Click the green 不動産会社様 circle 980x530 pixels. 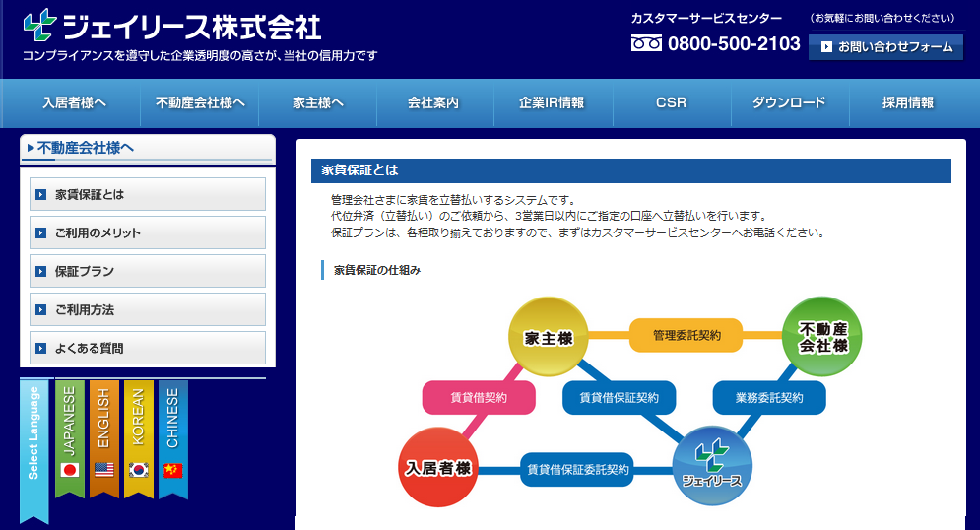(x=822, y=337)
